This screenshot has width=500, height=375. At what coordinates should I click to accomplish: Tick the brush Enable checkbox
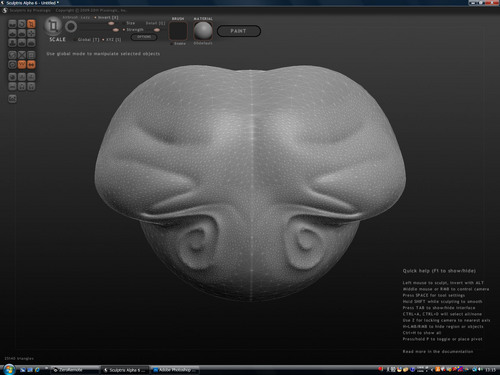pyautogui.click(x=172, y=44)
